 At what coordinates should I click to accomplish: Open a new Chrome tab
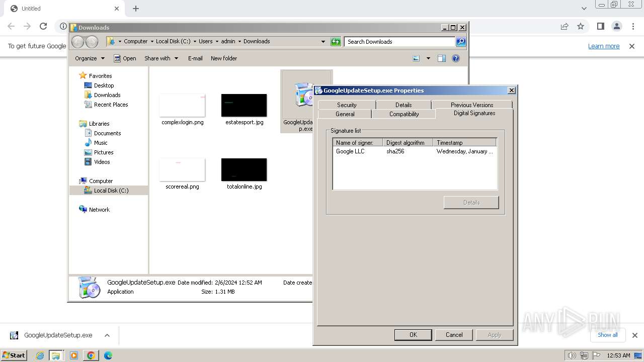click(x=136, y=9)
